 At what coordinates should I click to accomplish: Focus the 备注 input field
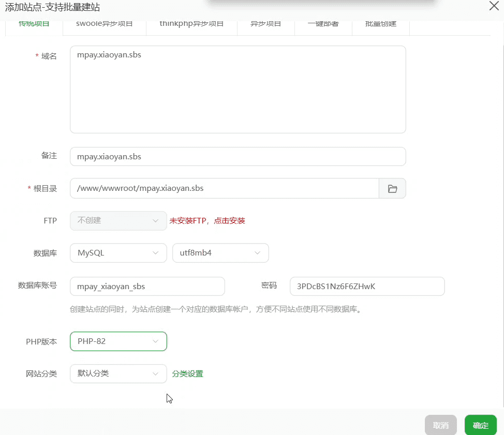tap(238, 157)
